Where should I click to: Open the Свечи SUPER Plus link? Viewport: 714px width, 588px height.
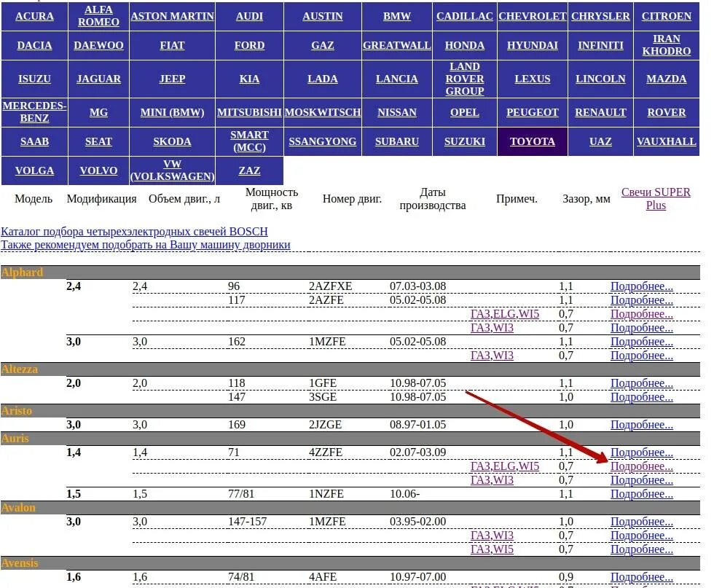[656, 199]
